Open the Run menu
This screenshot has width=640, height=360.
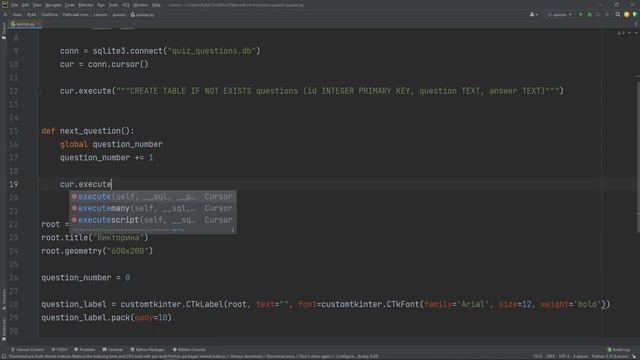101,5
